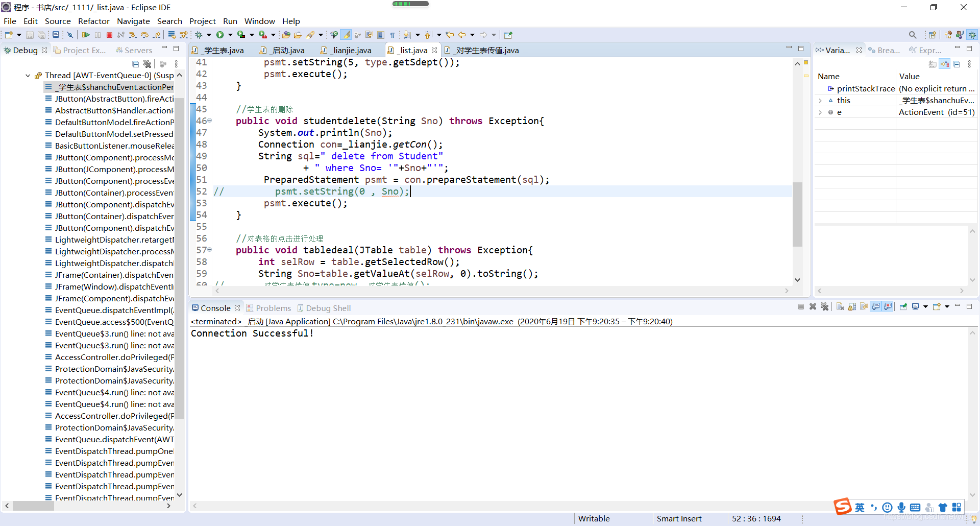980x526 pixels.
Task: Click the Sogou input method S icon
Action: (x=843, y=507)
